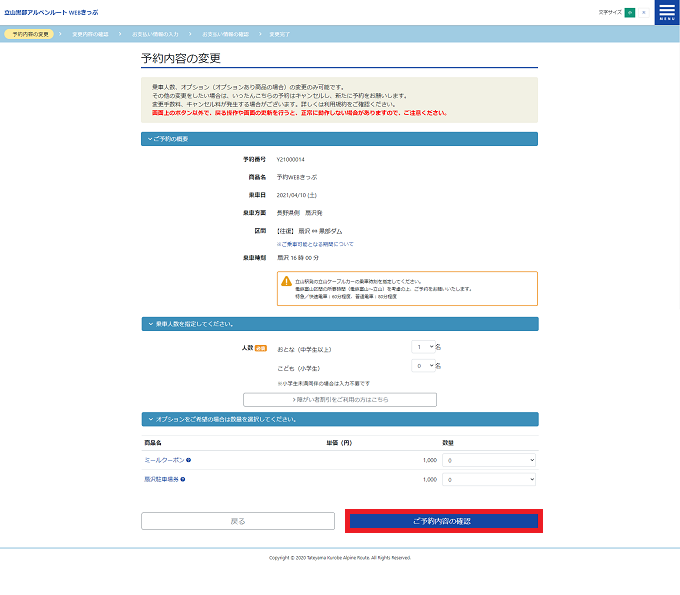Viewport: 680px width, 595px height.
Task: Open the hamburger MENU icon
Action: click(667, 13)
